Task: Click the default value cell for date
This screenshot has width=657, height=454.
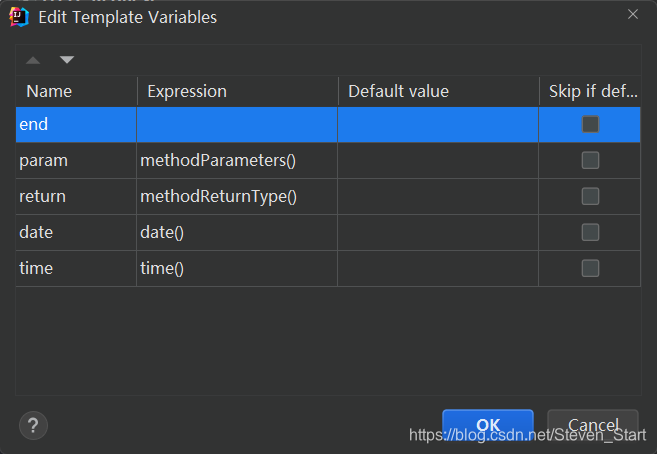Action: pyautogui.click(x=438, y=232)
